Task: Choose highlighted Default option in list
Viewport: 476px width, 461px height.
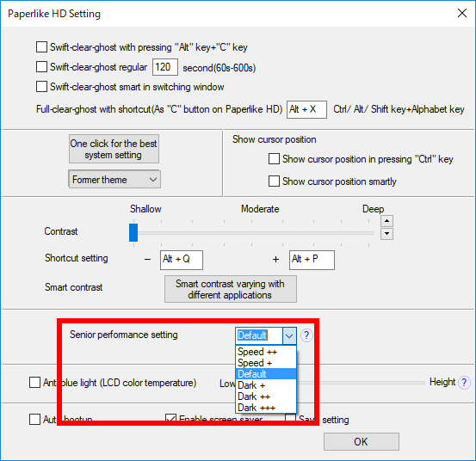Action: (266, 374)
